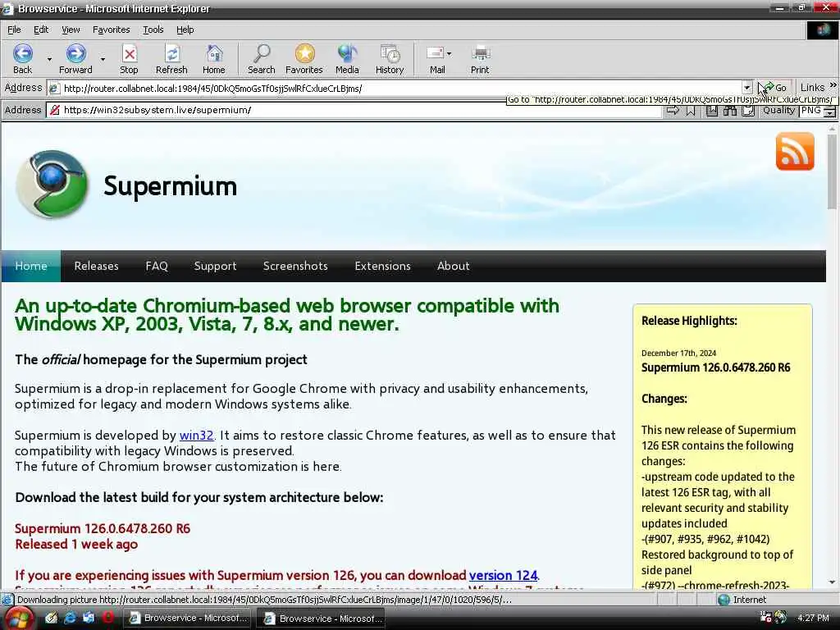Open the Help menu
This screenshot has width=840, height=630.
185,30
